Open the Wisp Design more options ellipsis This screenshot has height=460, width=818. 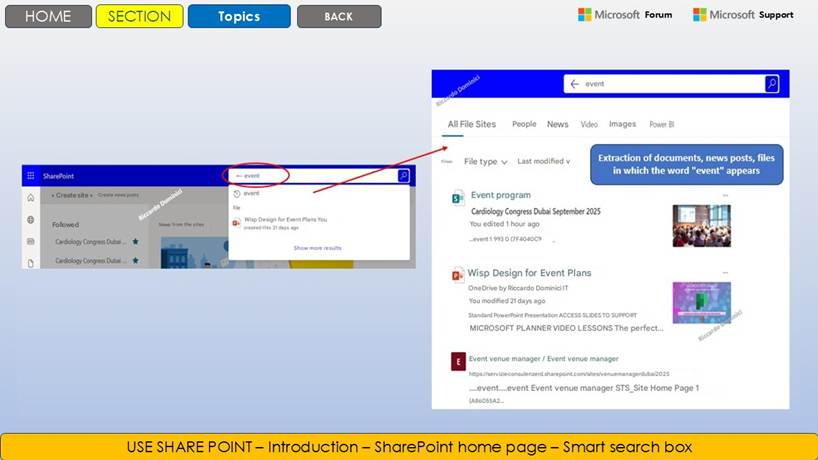(x=725, y=273)
